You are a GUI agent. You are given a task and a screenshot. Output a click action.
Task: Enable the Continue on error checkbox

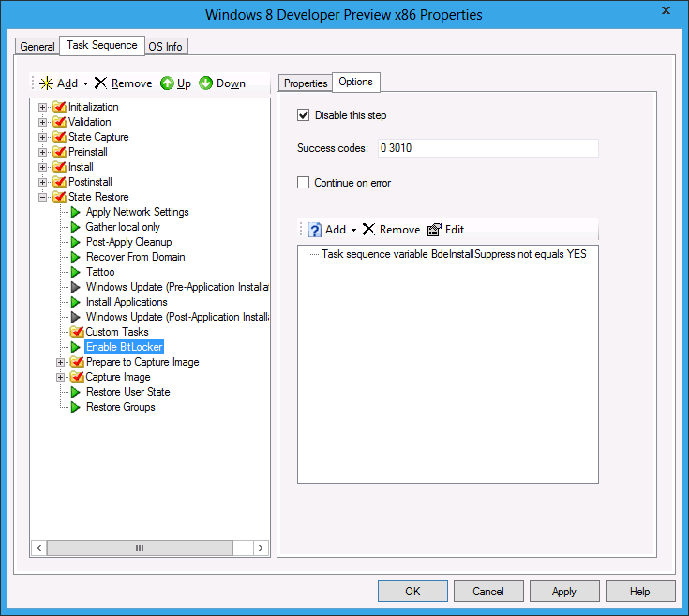click(303, 182)
